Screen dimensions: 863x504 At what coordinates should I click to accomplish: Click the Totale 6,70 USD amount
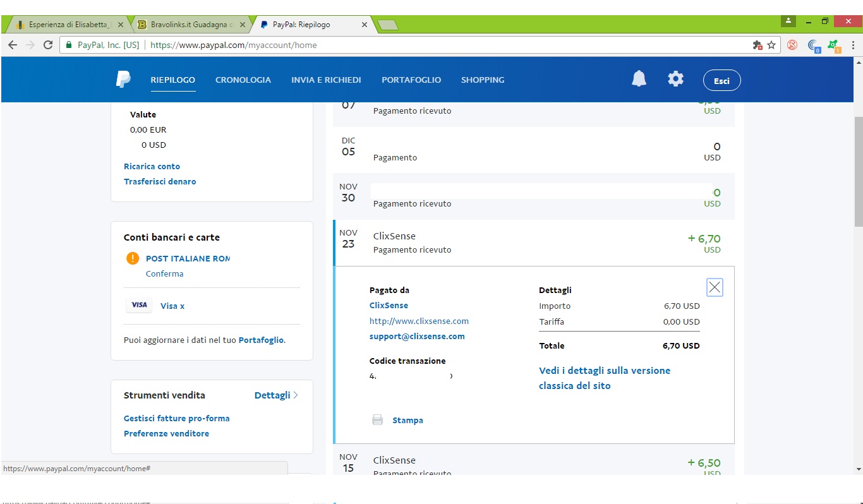[681, 345]
